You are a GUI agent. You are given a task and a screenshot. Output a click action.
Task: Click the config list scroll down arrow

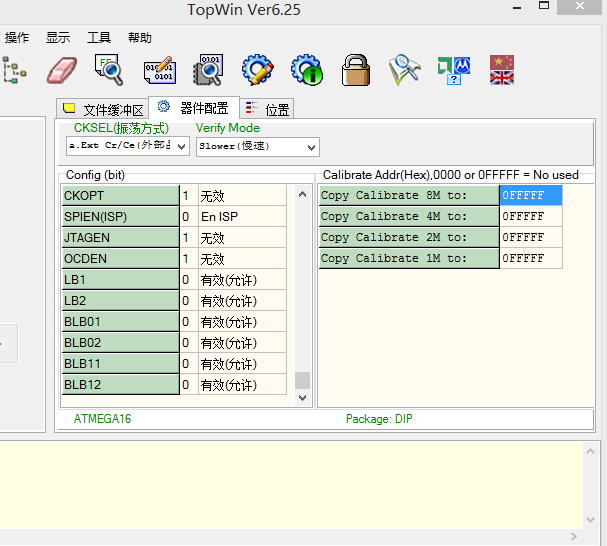pyautogui.click(x=303, y=398)
